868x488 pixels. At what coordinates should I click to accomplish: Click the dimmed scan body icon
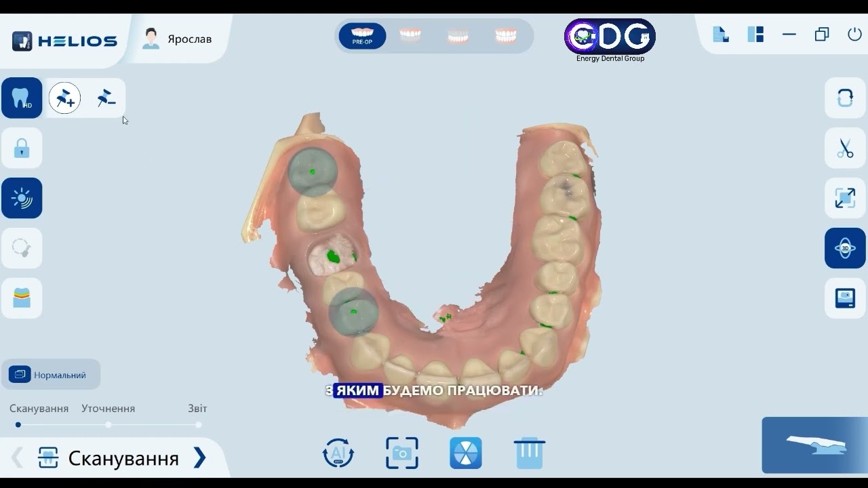click(22, 248)
